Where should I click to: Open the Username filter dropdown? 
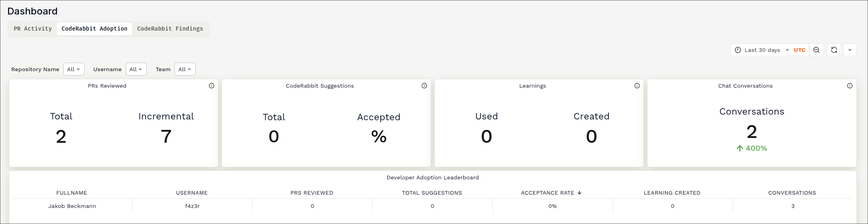136,69
